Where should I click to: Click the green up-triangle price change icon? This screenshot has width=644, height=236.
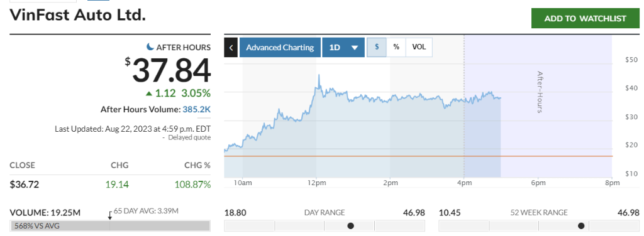tap(149, 94)
